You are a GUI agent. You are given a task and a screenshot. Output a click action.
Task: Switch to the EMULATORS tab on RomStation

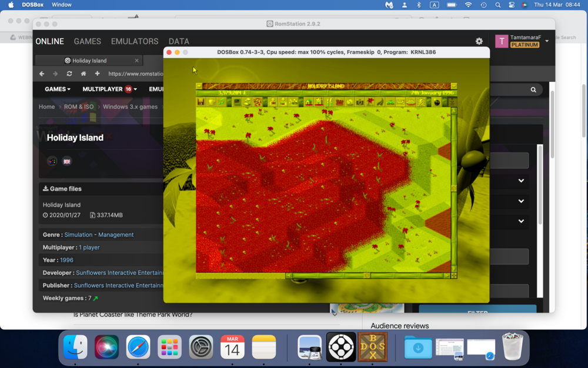click(x=134, y=41)
